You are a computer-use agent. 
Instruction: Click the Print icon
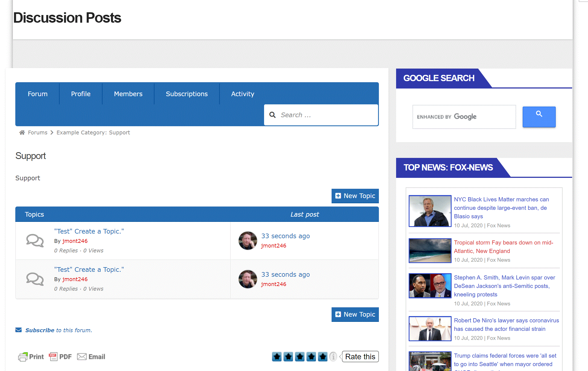(23, 357)
